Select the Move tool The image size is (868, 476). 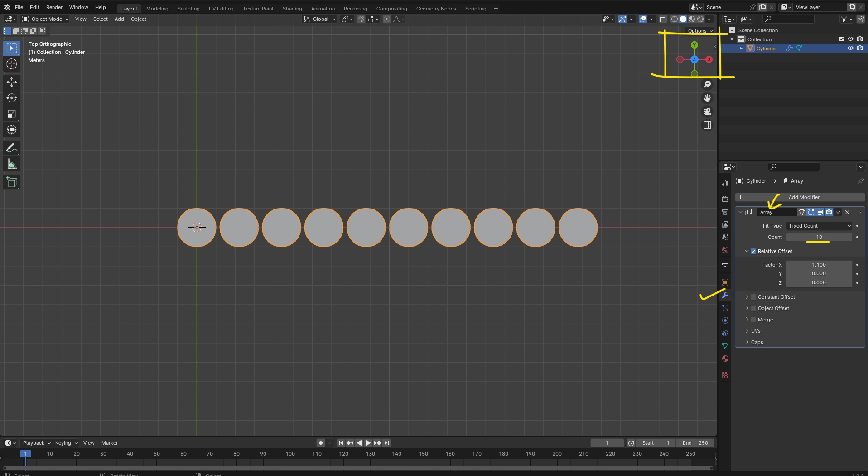coord(11,82)
